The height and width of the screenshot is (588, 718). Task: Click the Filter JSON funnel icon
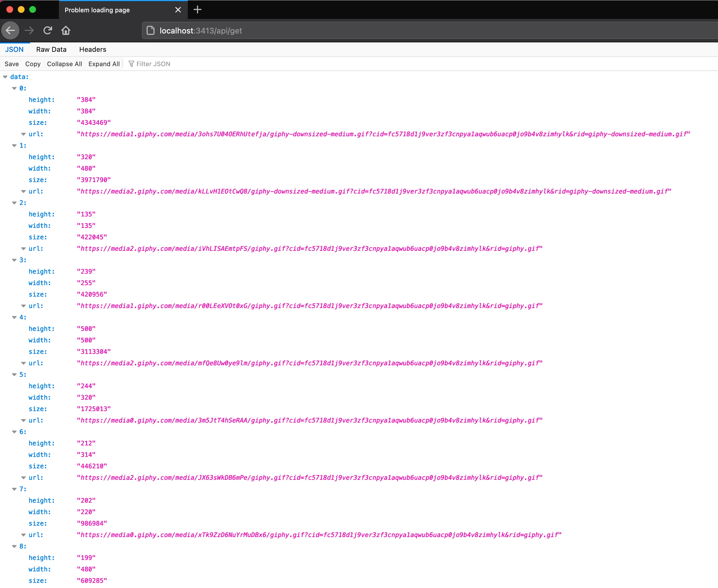pyautogui.click(x=131, y=64)
